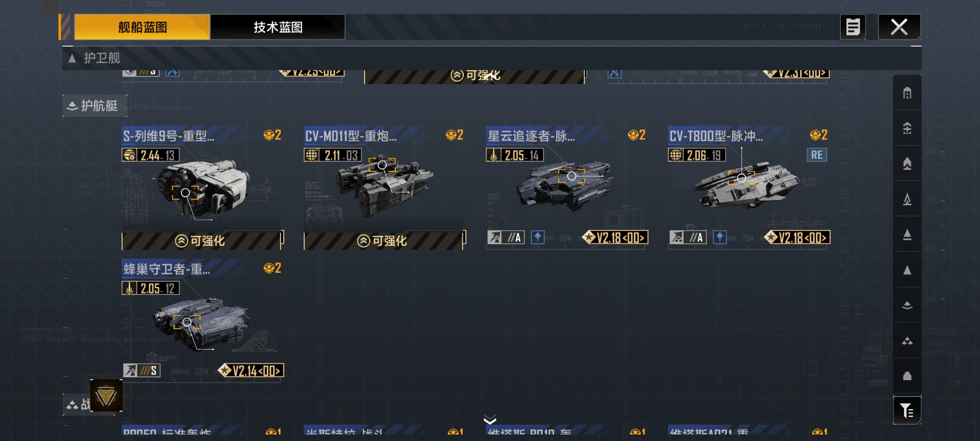Click the downward chevron at bottom
The height and width of the screenshot is (441, 980).
pos(490,419)
